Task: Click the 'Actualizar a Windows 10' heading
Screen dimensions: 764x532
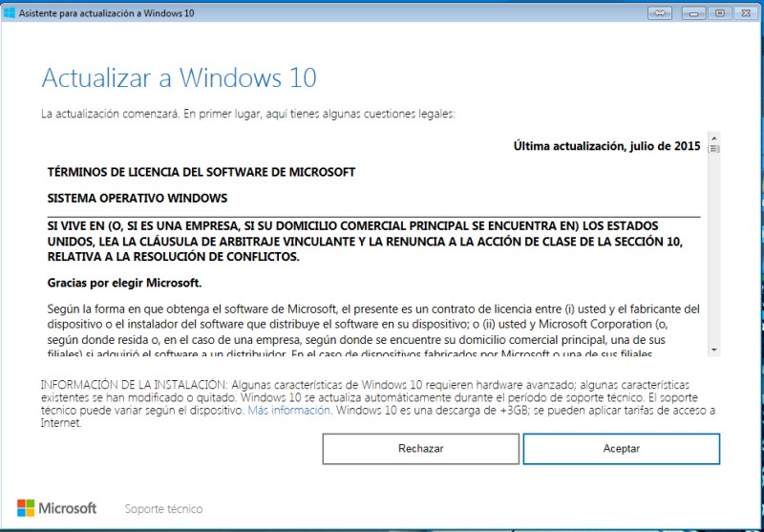Action: pyautogui.click(x=179, y=77)
